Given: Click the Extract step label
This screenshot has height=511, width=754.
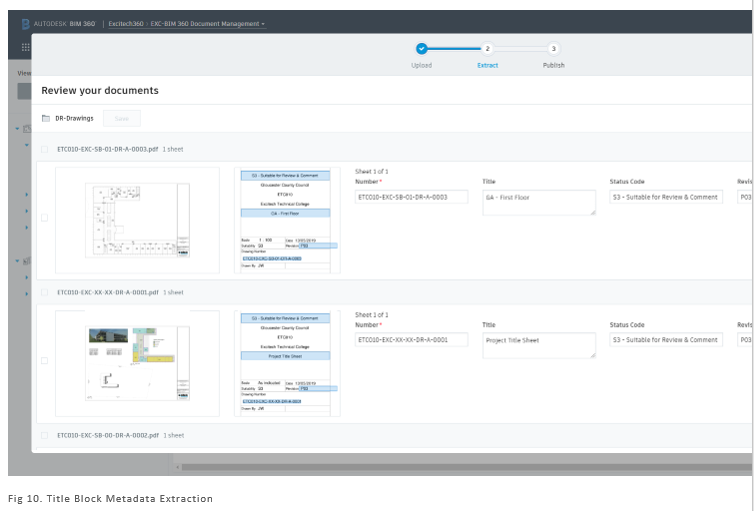Looking at the screenshot, I should (x=488, y=65).
